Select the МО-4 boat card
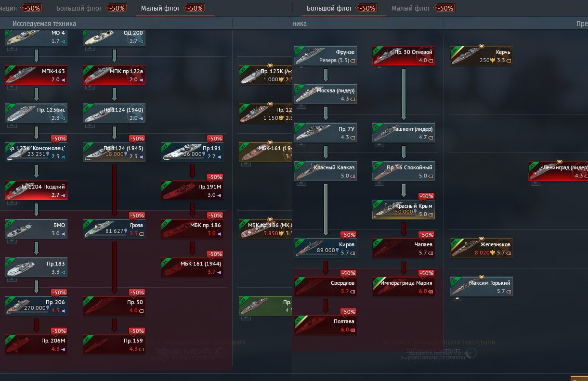This screenshot has height=381, width=588. coord(36,38)
